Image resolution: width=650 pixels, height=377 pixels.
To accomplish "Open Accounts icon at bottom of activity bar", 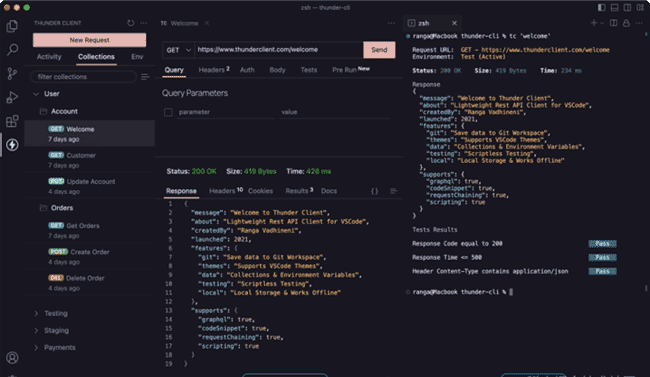I will pos(12,358).
